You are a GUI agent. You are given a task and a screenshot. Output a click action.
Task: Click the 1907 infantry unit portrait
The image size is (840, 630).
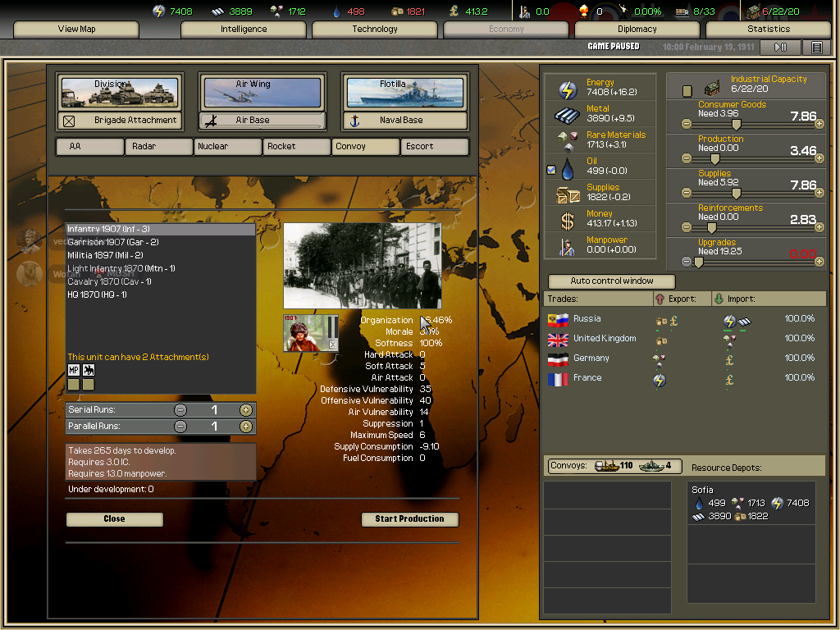[311, 333]
